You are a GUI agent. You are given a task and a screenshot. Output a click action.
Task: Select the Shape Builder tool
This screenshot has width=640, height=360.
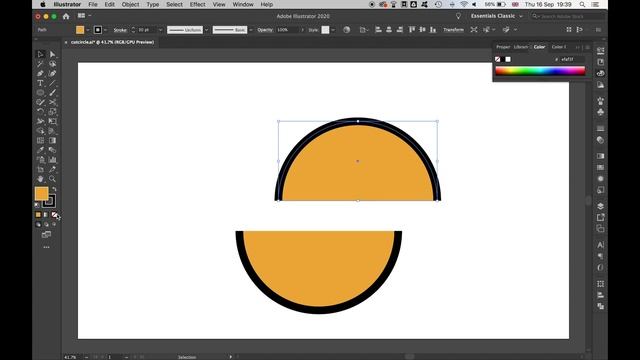[40, 131]
